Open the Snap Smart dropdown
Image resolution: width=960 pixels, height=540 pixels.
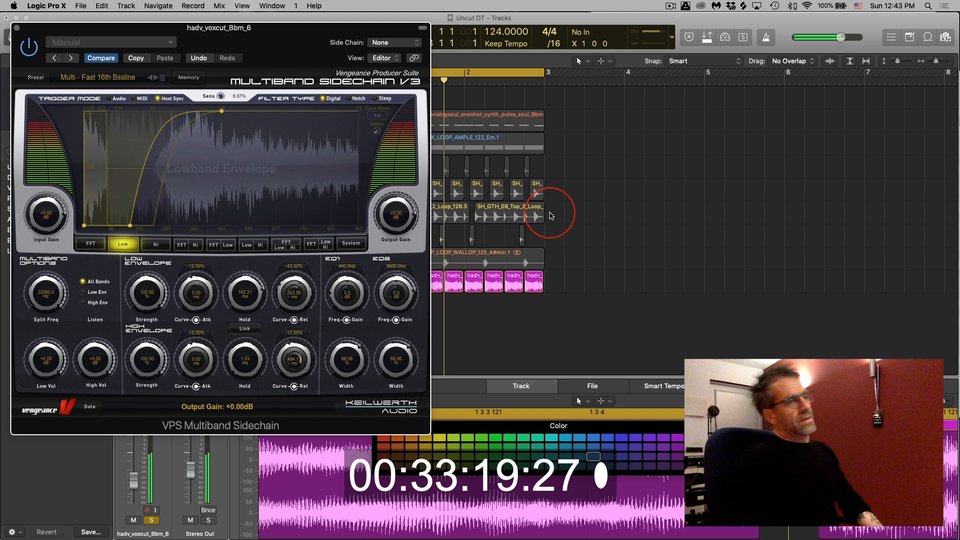coord(704,61)
